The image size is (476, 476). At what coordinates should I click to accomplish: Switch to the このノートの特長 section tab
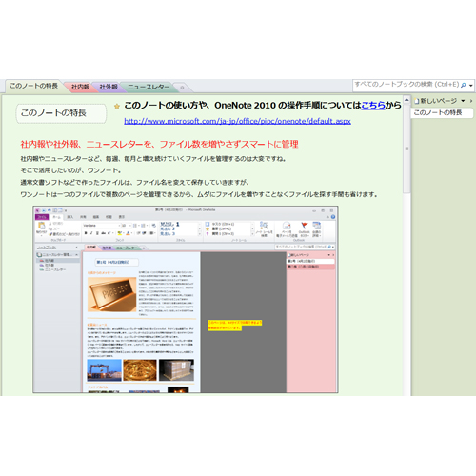[33, 86]
